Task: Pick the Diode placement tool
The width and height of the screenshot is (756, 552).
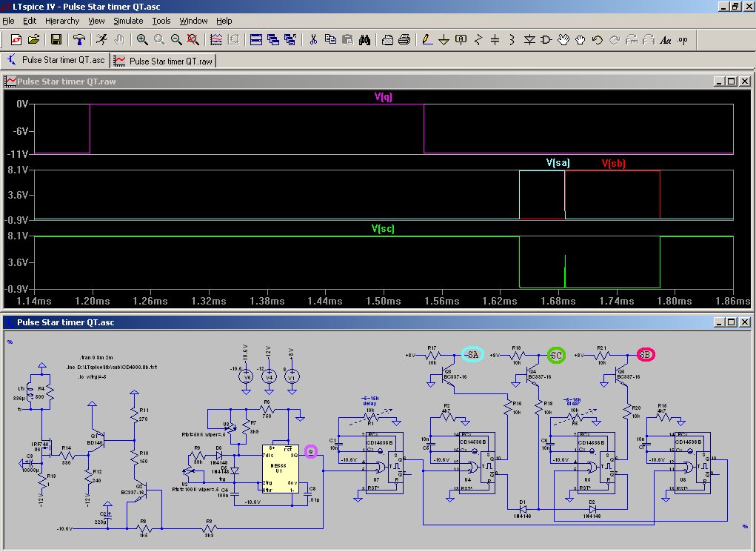Action: point(529,40)
